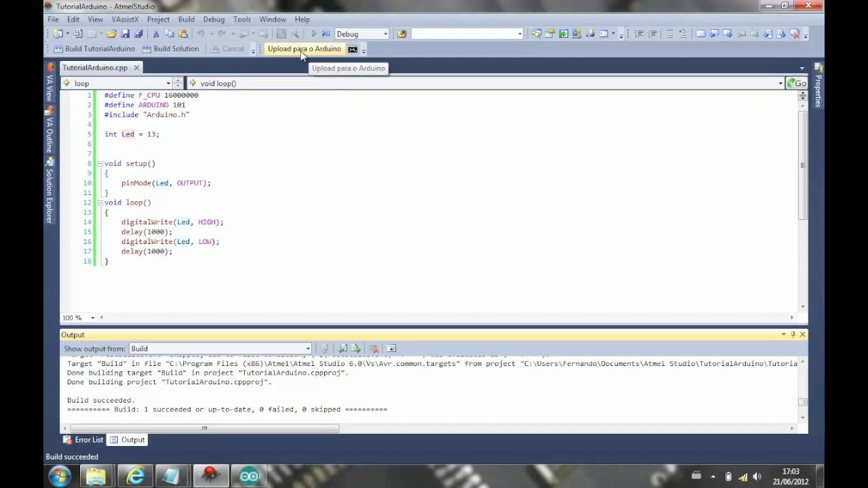Open the Build menu
The image size is (868, 488).
pos(186,19)
